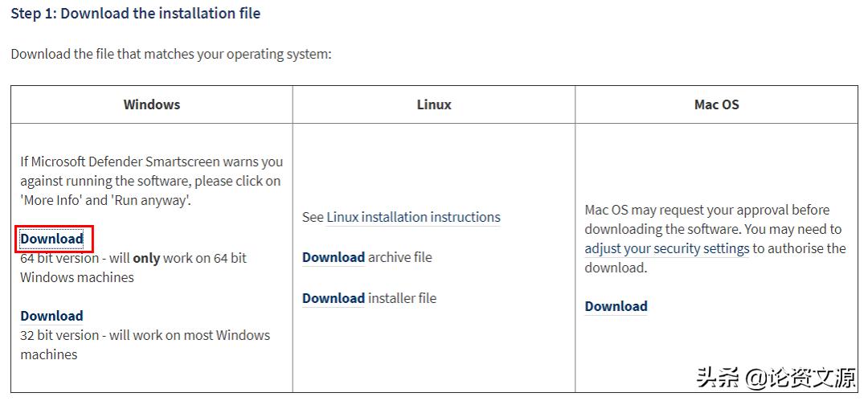This screenshot has height=401, width=868.
Task: Click the Mac OS column header
Action: (x=716, y=104)
